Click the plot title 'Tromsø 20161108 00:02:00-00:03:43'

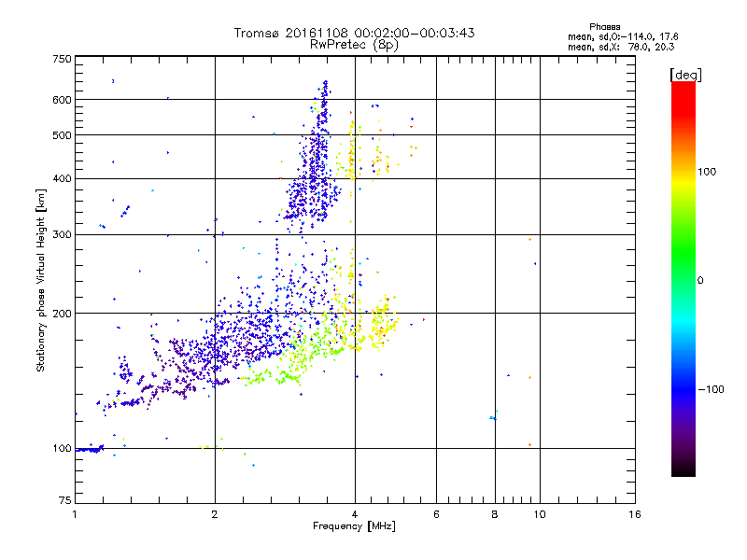[354, 33]
